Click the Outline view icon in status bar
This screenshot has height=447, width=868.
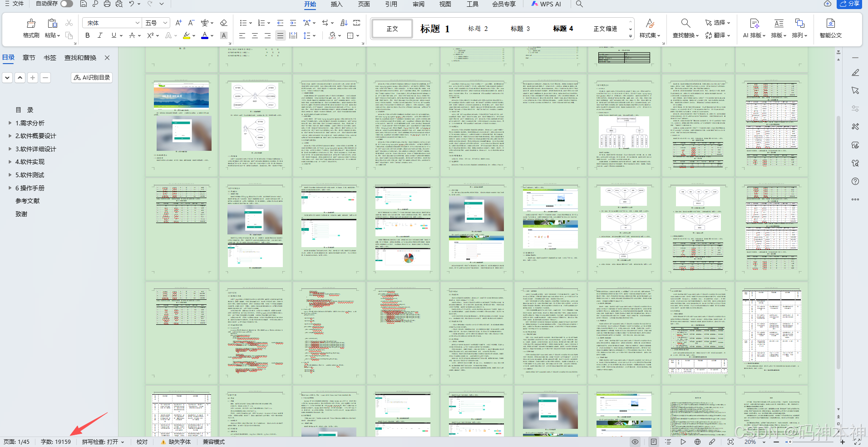click(x=668, y=442)
